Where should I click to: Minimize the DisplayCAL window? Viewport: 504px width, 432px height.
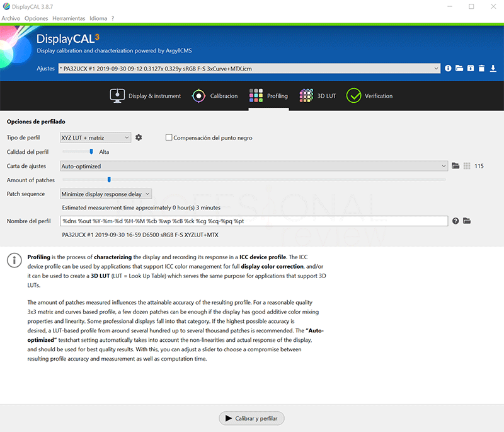click(450, 6)
